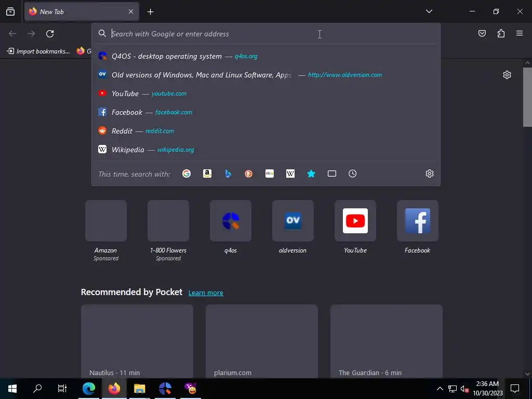This screenshot has height=399, width=532.
Task: Click Import bookmarks button
Action: pos(38,51)
